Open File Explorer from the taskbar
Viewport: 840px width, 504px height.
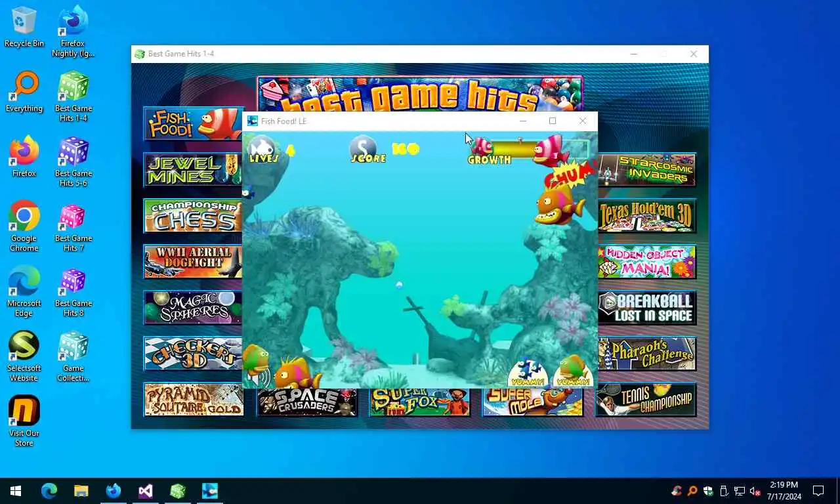click(x=81, y=491)
